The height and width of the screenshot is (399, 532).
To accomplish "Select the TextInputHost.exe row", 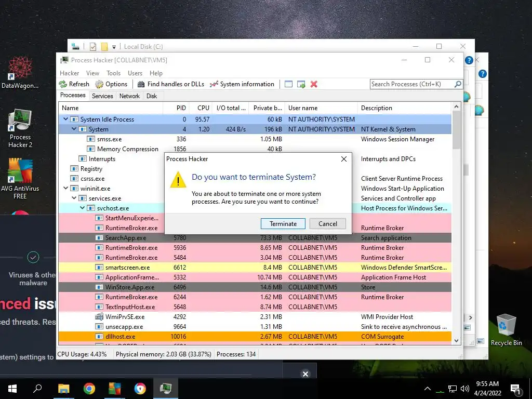I will (x=255, y=307).
